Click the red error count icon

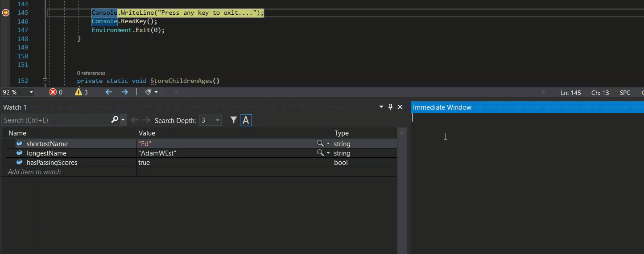click(x=53, y=92)
